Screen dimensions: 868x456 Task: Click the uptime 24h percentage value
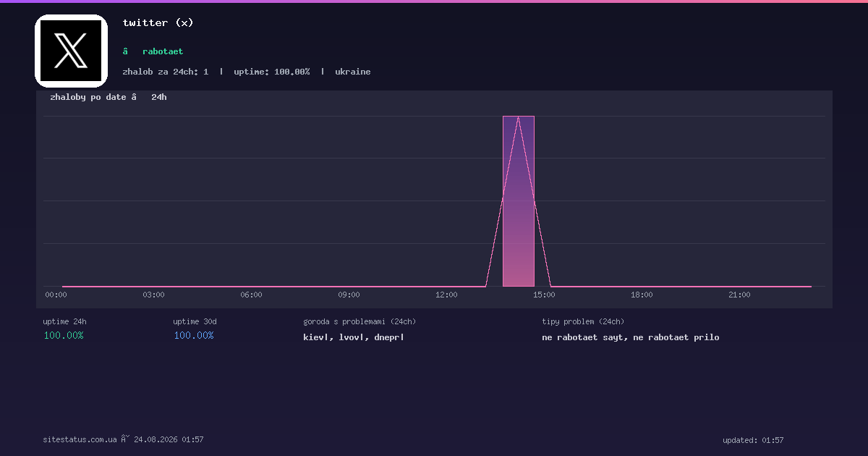64,335
